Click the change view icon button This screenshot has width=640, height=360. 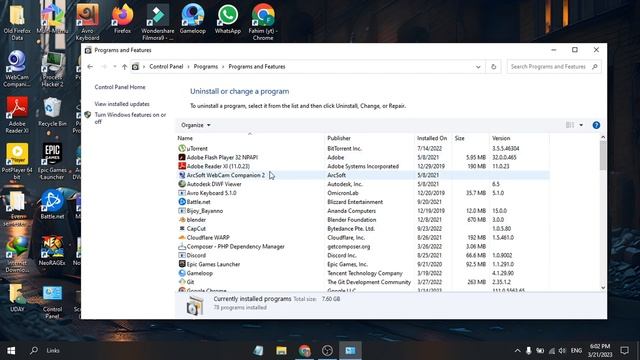click(x=570, y=125)
